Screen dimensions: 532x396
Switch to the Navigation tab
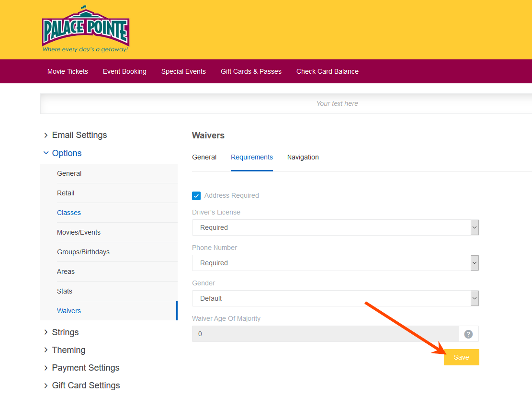click(x=303, y=157)
